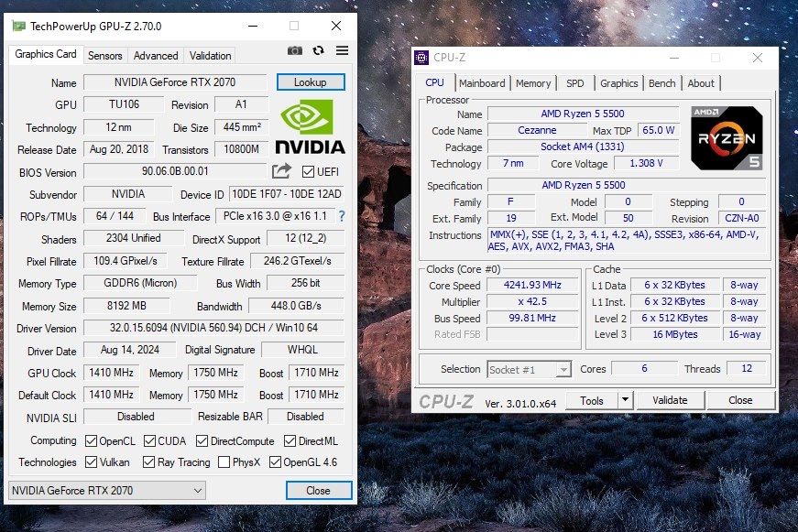This screenshot has height=532, width=798.
Task: Click the BIOS Version field 90.06.0B.00.01
Action: click(x=175, y=171)
